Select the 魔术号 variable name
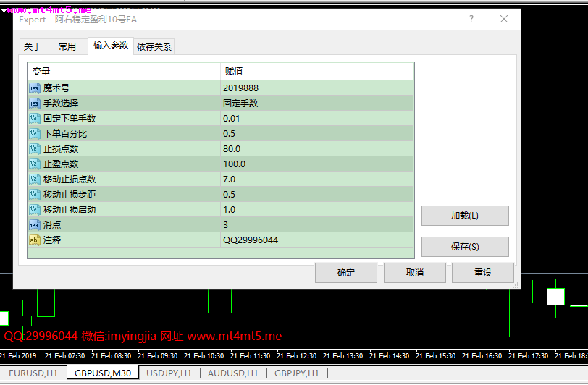 [56, 88]
